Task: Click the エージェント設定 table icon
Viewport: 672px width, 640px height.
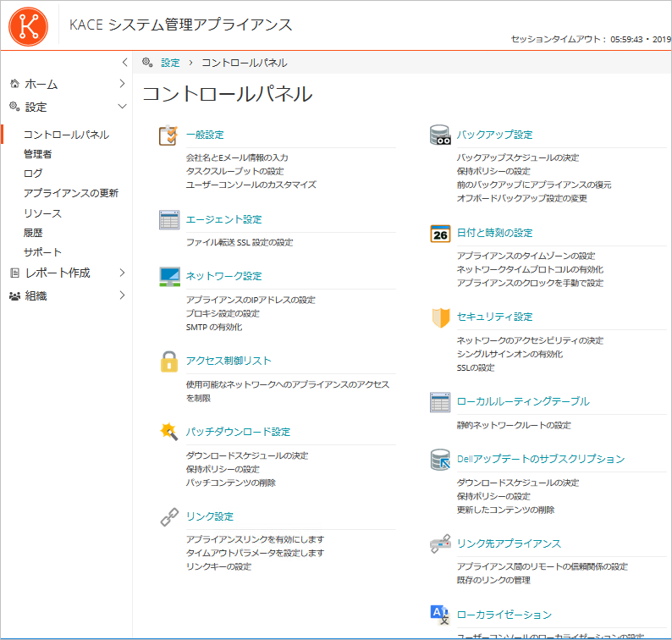Action: pyautogui.click(x=169, y=220)
